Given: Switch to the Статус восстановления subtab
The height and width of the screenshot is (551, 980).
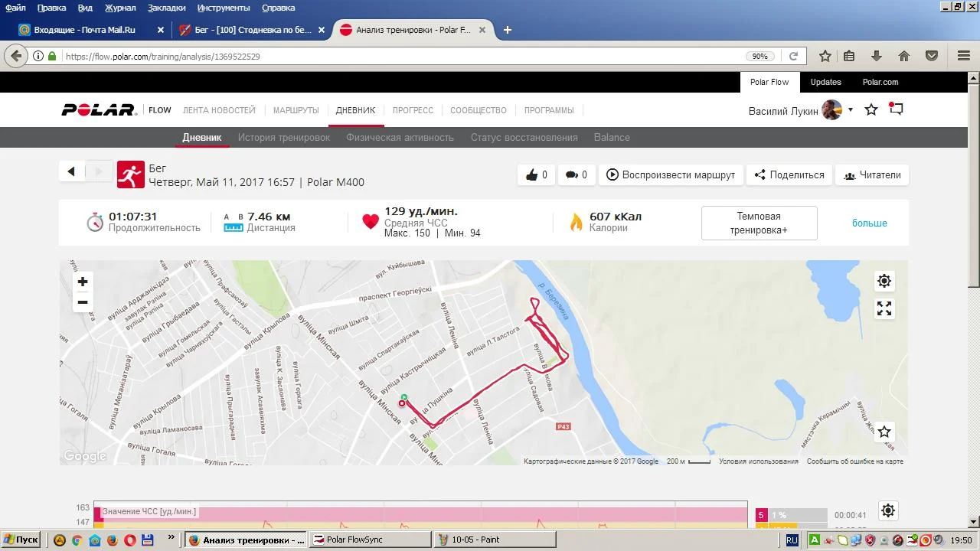Looking at the screenshot, I should pos(524,138).
